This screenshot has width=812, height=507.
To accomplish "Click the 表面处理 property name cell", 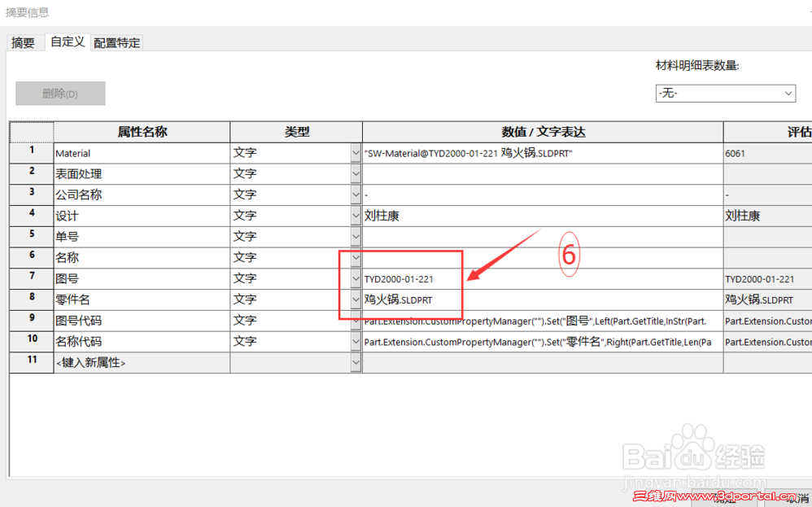I will (142, 174).
